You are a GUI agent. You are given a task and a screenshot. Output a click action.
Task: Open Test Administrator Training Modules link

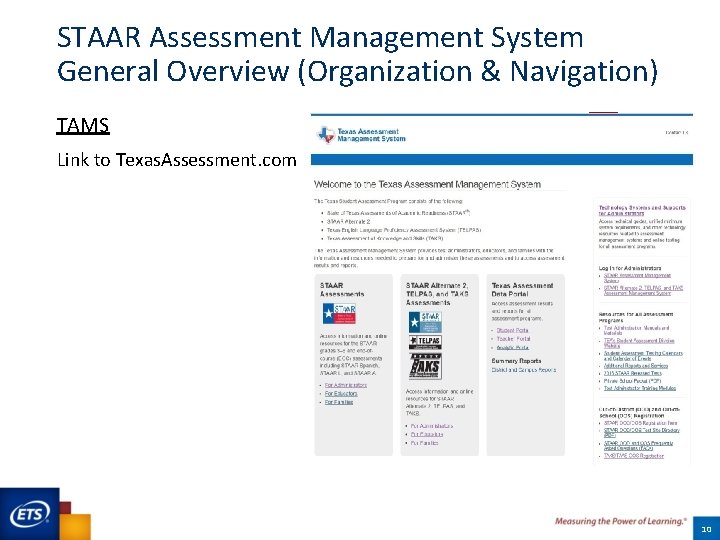(640, 388)
